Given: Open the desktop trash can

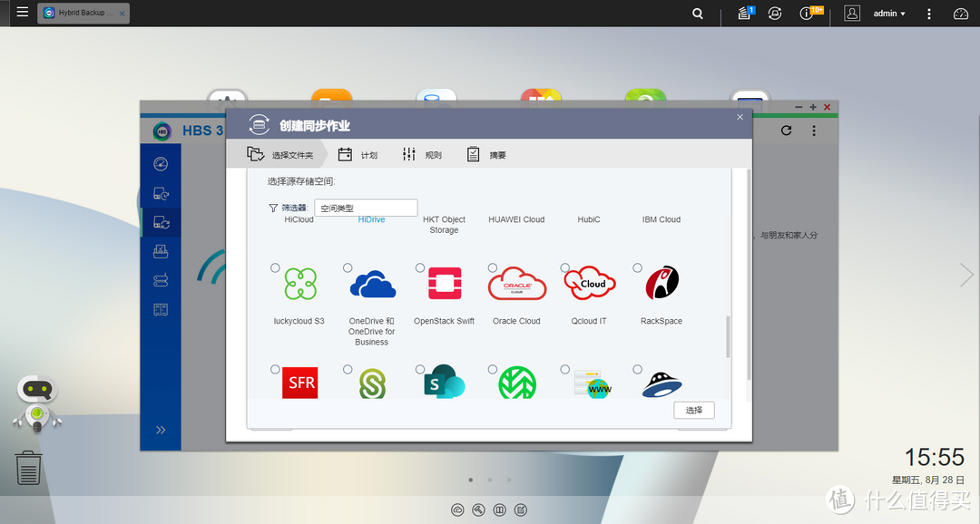Looking at the screenshot, I should pyautogui.click(x=28, y=468).
